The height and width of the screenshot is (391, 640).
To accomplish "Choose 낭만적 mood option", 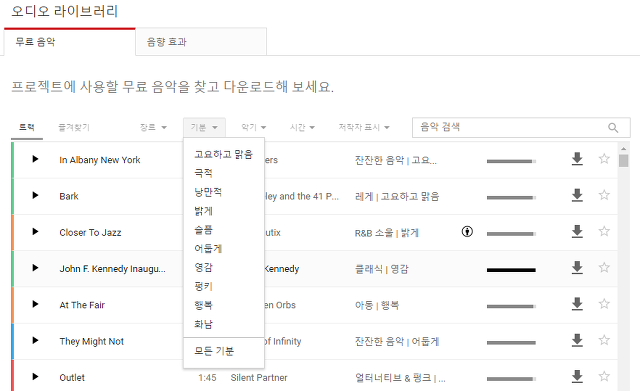I will pos(224,192).
